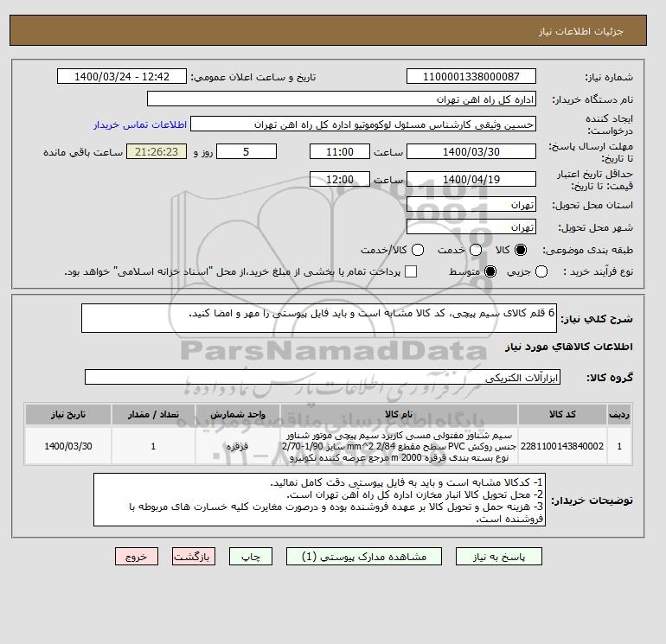
Task: Click the نام کالا column header
Action: tap(399, 414)
